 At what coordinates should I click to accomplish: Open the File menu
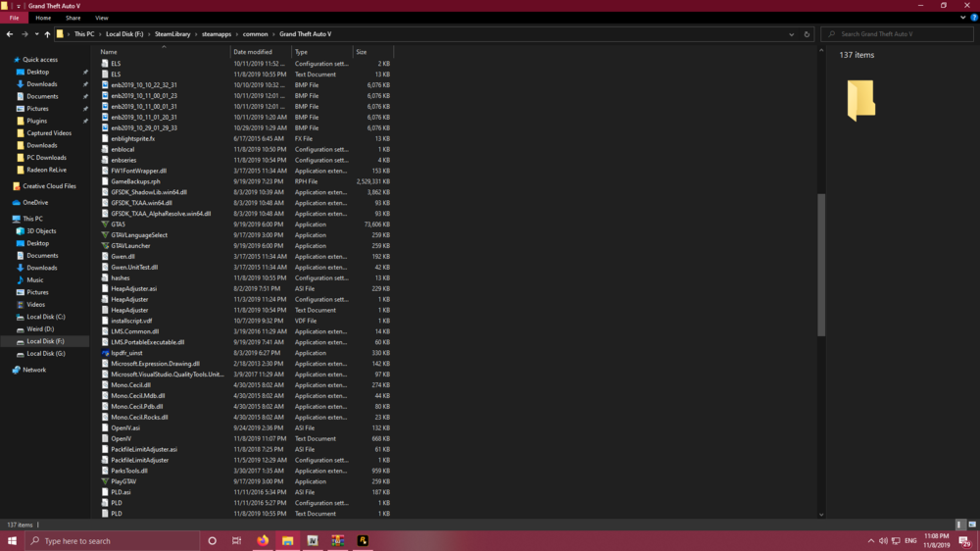click(x=14, y=18)
